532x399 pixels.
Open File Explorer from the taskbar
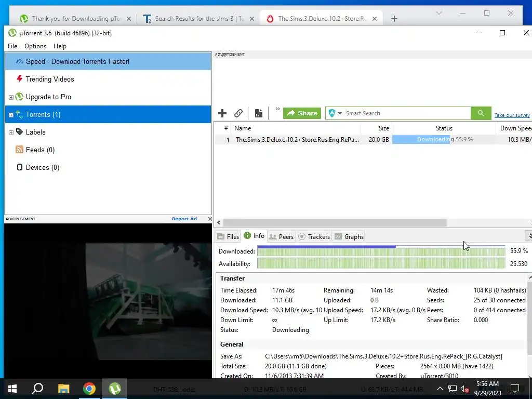[x=63, y=389]
